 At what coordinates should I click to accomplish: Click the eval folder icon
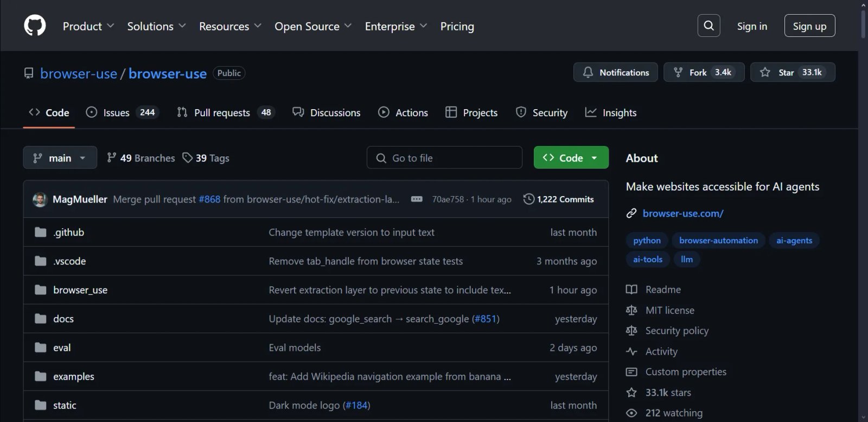pyautogui.click(x=41, y=348)
